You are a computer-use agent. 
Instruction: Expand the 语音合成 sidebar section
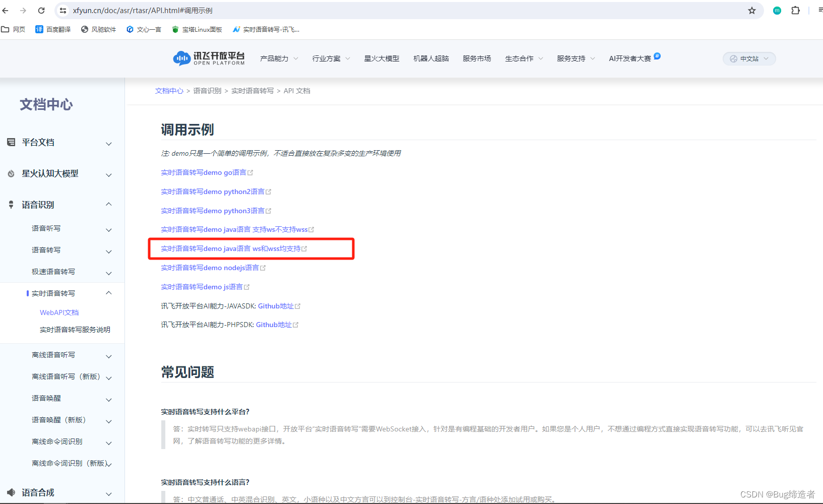[108, 494]
